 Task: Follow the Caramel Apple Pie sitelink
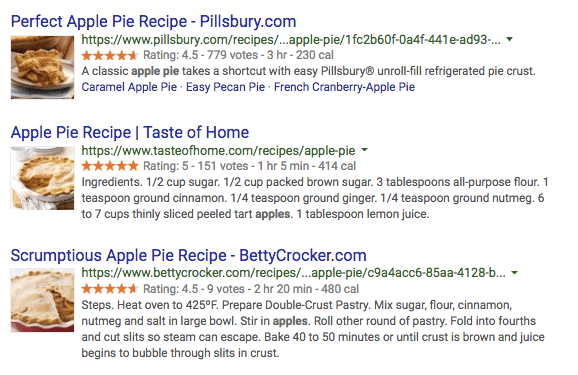(x=129, y=87)
